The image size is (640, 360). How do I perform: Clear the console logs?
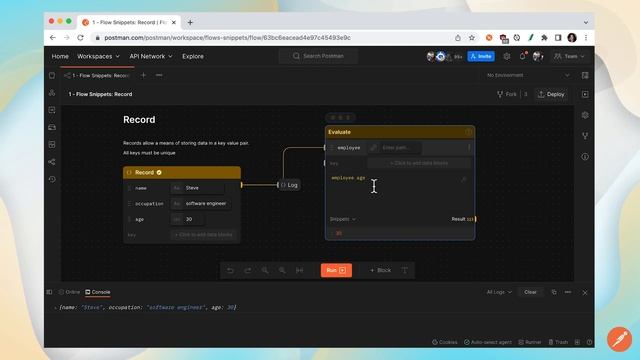coord(530,292)
